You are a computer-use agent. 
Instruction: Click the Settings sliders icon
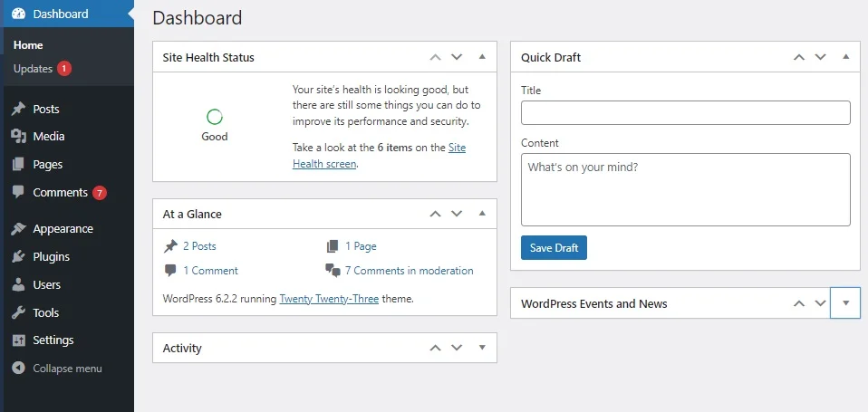(x=18, y=340)
